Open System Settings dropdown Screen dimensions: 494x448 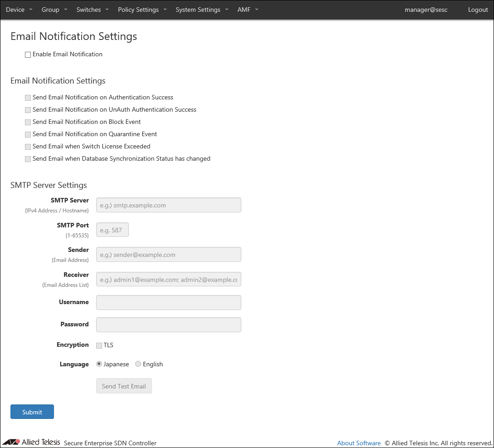pos(202,10)
